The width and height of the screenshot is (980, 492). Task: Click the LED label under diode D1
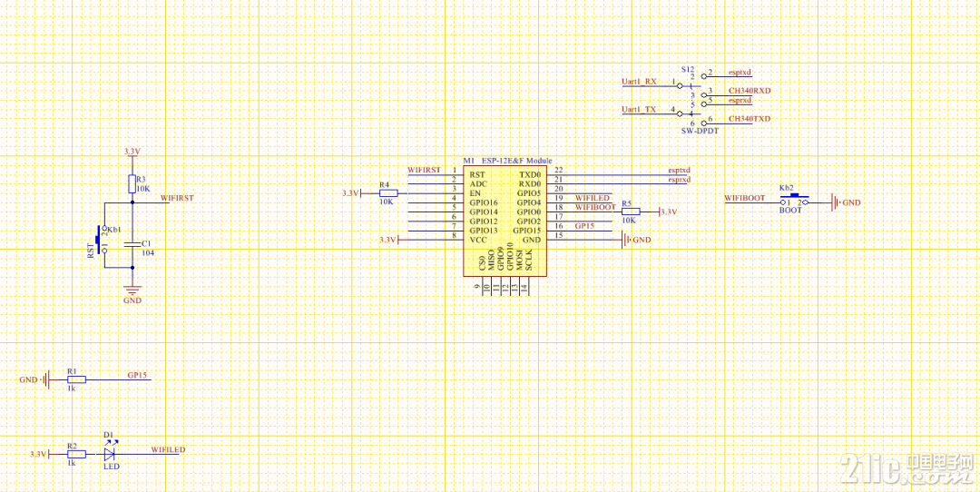tap(112, 467)
